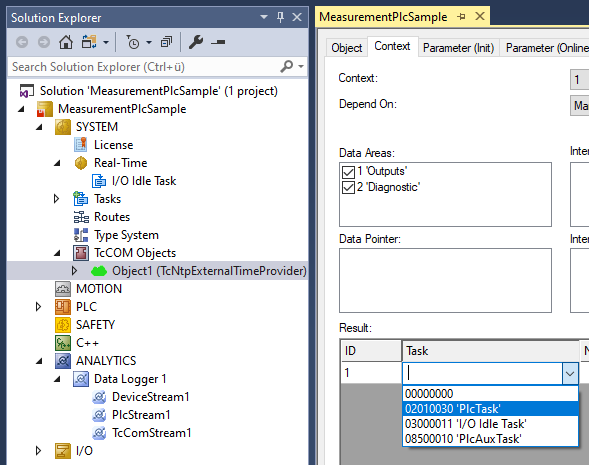
Task: Open Properties via the wrench icon
Action: click(x=196, y=42)
